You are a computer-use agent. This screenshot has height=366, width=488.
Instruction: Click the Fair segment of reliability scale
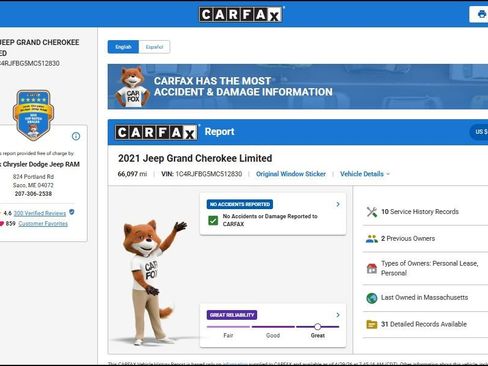[x=228, y=327]
